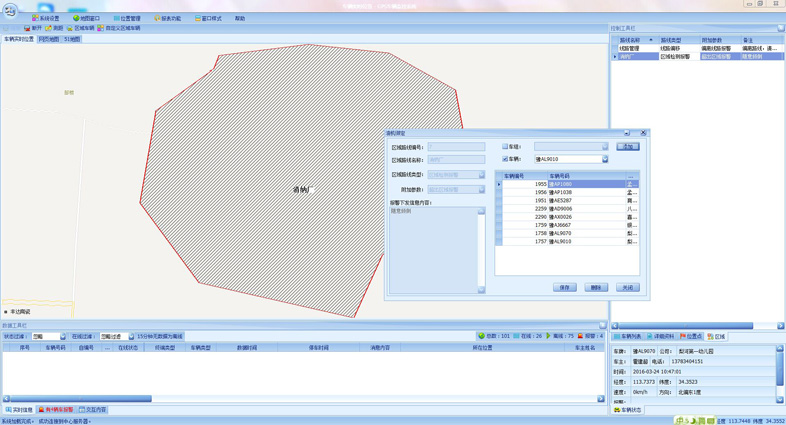Expand the 区域路线类型 dropdown
This screenshot has width=786, height=425.
tap(481, 175)
